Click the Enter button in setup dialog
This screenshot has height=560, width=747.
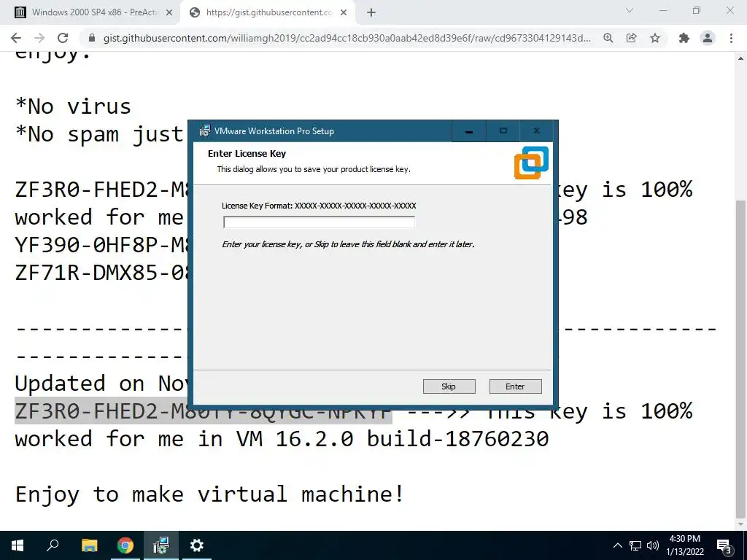[515, 386]
